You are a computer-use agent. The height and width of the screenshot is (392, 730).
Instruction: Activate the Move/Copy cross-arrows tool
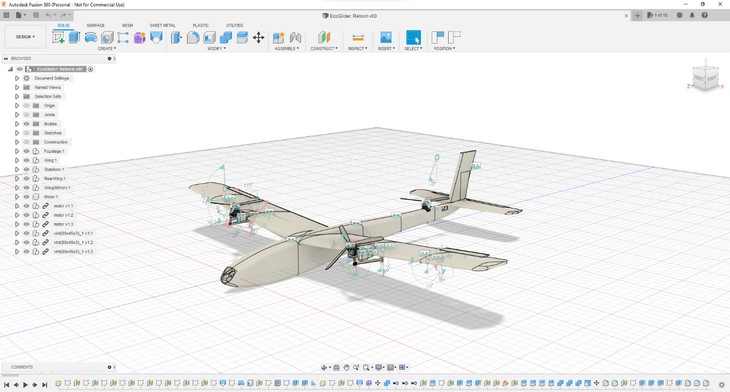coord(258,37)
